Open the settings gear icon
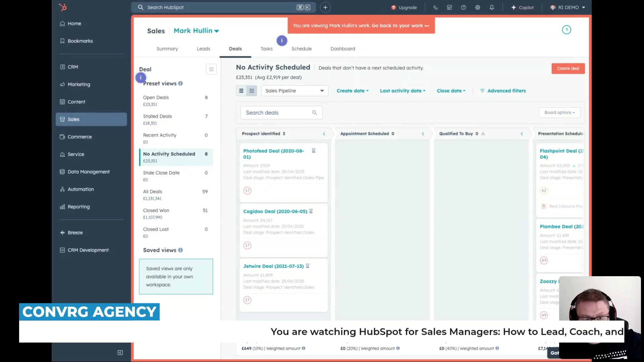The width and height of the screenshot is (644, 362). pos(478,7)
